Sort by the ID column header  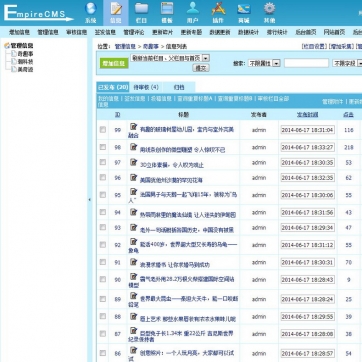click(x=117, y=115)
